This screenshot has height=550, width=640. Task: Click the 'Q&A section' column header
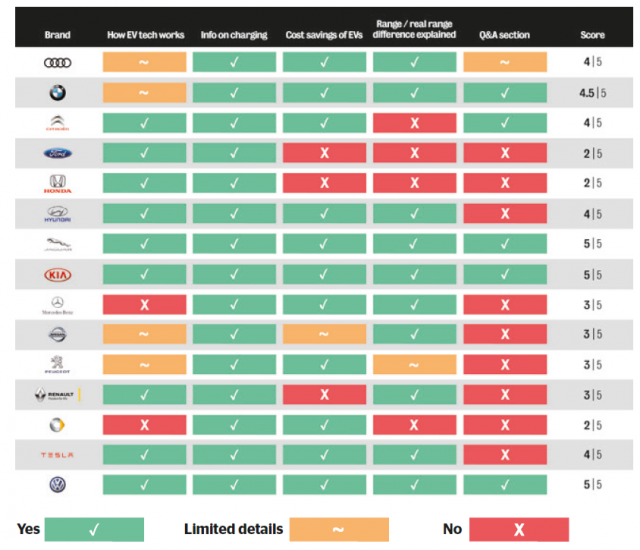[x=504, y=35]
